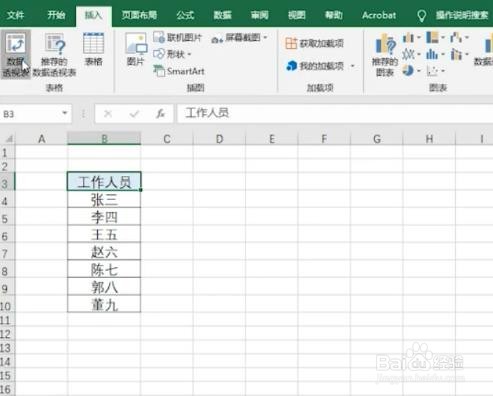493x396 pixels.
Task: Expand the Name Box dropdown arrow
Action: [65, 113]
